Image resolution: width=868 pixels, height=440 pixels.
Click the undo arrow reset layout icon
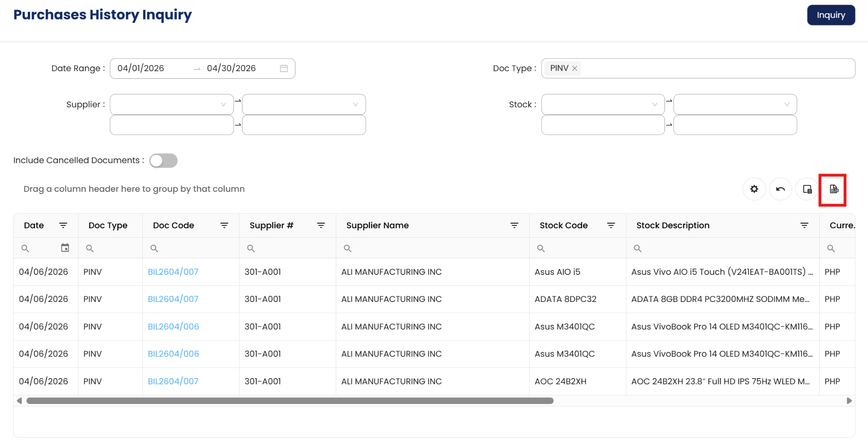(780, 189)
